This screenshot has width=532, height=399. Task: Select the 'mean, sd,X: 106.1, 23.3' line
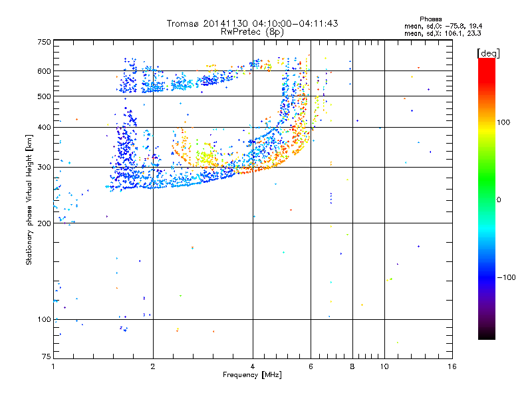point(443,33)
